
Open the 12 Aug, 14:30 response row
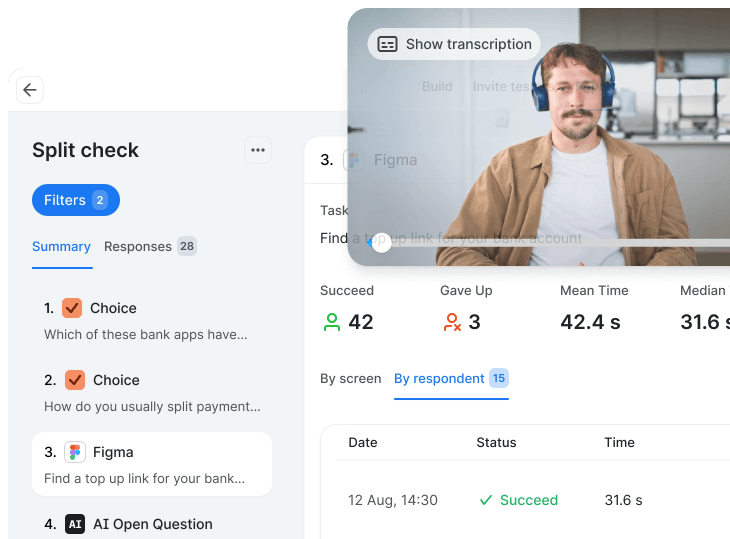coord(393,500)
